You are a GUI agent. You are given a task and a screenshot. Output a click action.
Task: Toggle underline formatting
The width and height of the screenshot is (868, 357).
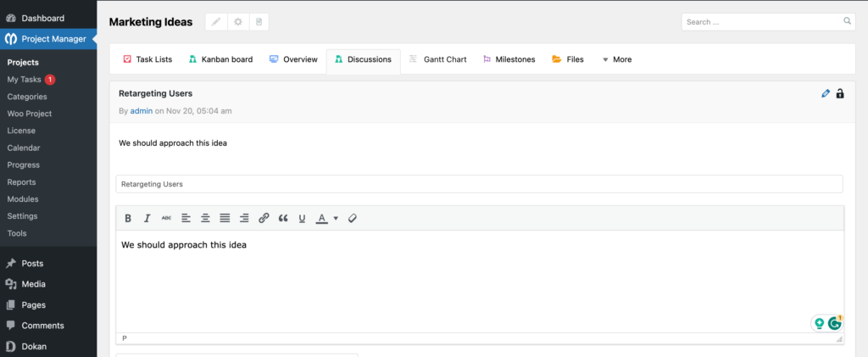pyautogui.click(x=303, y=218)
